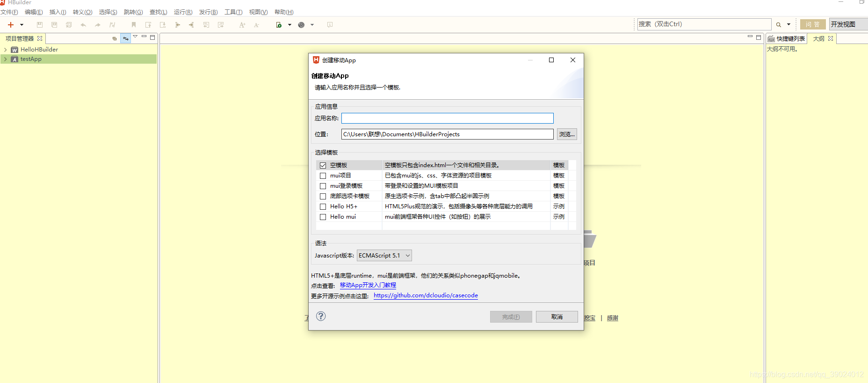Open the run icon's dropdown arrow
This screenshot has width=868, height=383.
(289, 25)
